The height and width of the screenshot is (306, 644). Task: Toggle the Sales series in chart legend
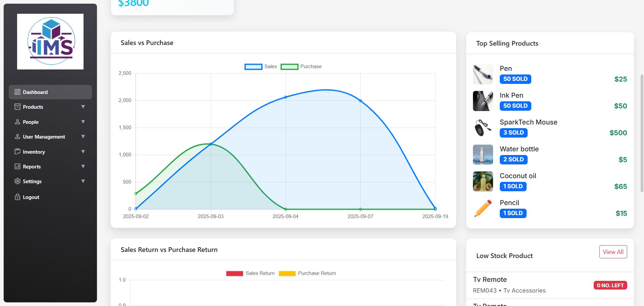pyautogui.click(x=261, y=66)
